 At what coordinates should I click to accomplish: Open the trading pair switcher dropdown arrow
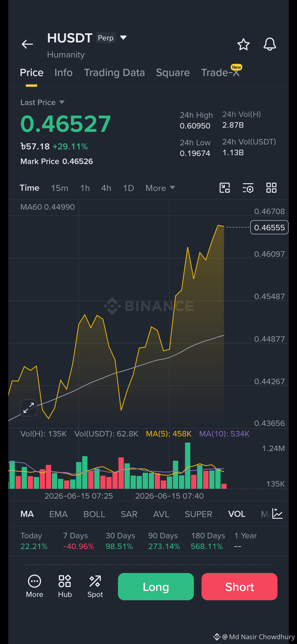123,37
